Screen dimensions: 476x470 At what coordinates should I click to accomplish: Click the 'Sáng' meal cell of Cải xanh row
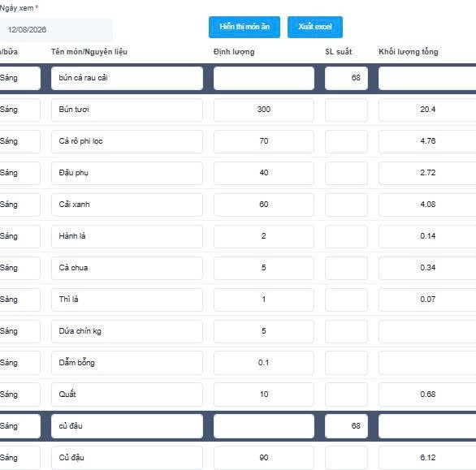click(x=20, y=205)
